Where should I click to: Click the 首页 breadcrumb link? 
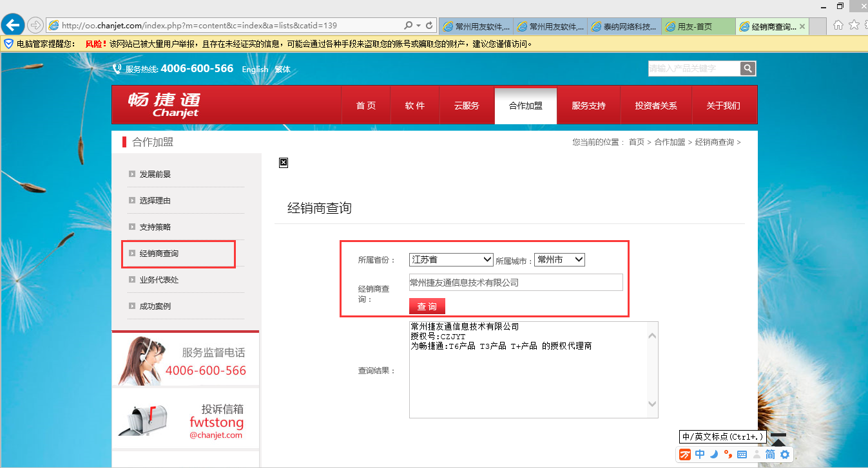637,142
